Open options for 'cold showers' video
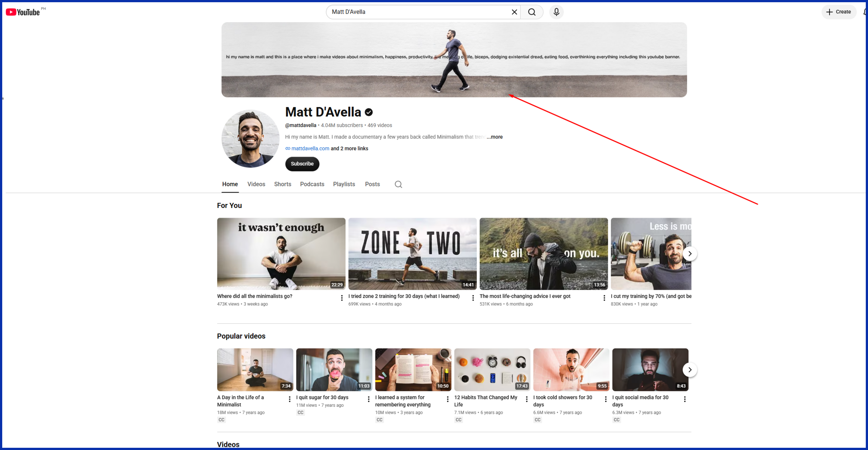This screenshot has height=450, width=868. [x=606, y=399]
